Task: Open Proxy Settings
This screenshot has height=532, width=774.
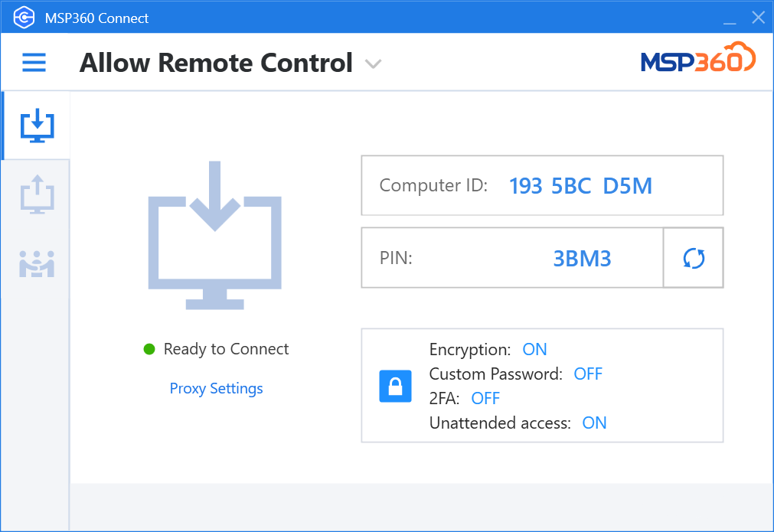Action: (x=216, y=388)
